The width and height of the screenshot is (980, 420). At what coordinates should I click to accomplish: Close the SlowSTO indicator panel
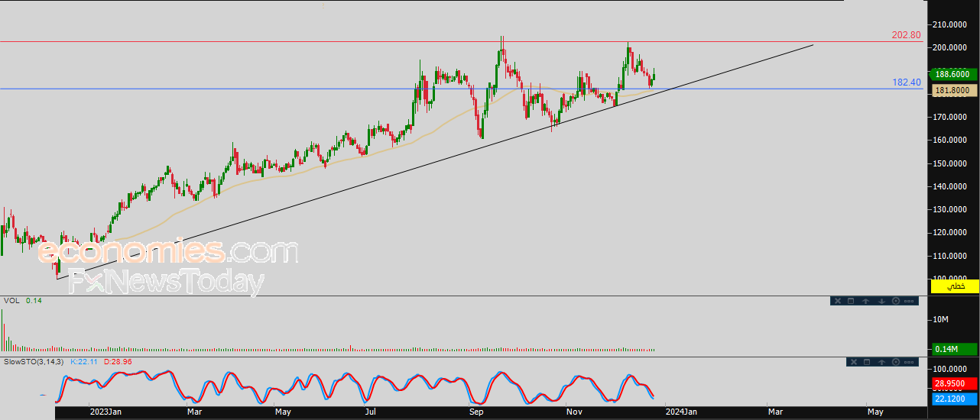[x=853, y=362]
